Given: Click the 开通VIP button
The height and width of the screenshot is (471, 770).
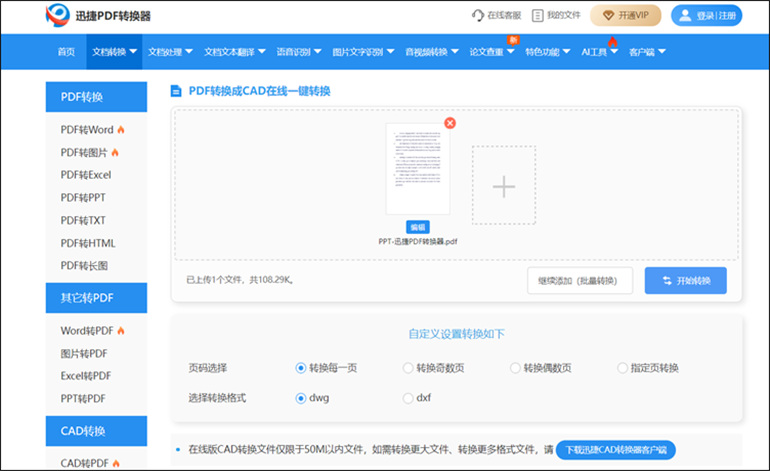Looking at the screenshot, I should click(626, 16).
